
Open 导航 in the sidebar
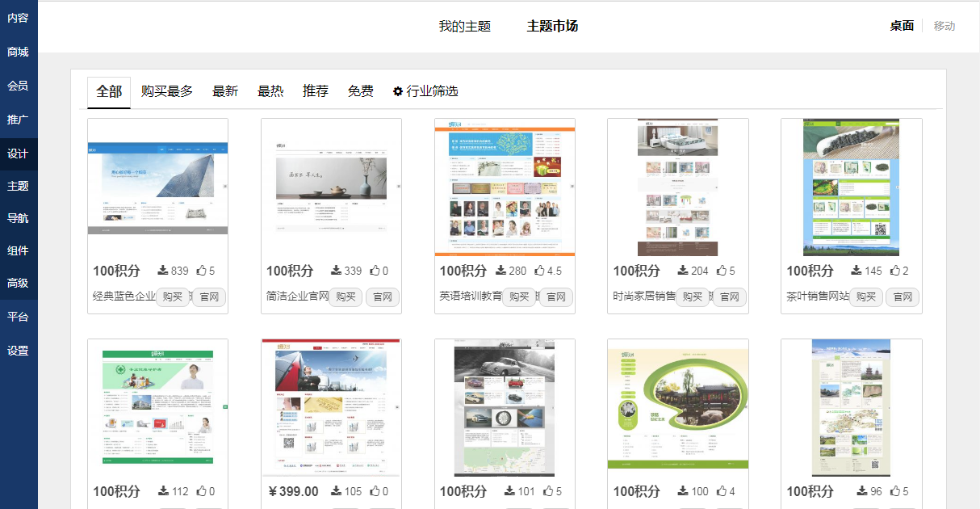tap(19, 218)
